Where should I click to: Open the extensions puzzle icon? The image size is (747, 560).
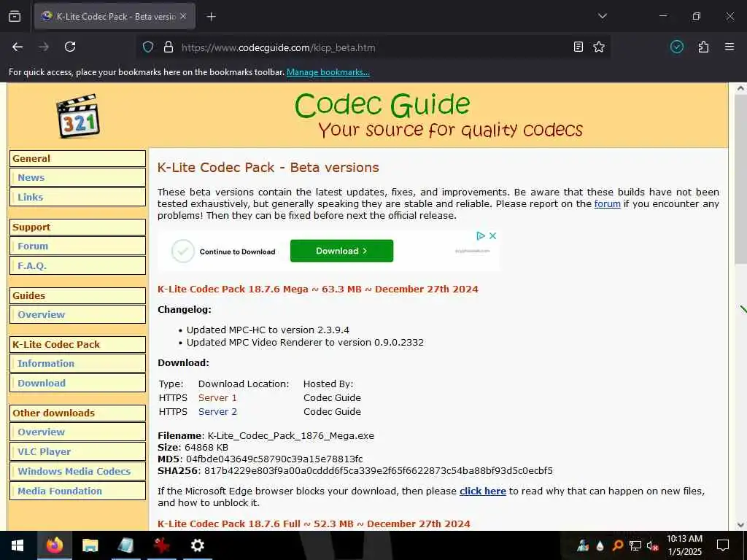click(703, 47)
